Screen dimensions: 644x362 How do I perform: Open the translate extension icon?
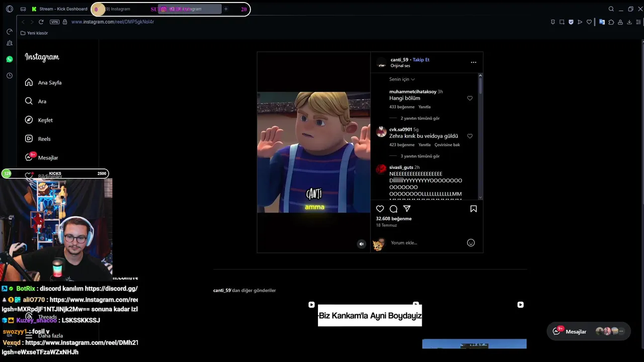coord(602,22)
